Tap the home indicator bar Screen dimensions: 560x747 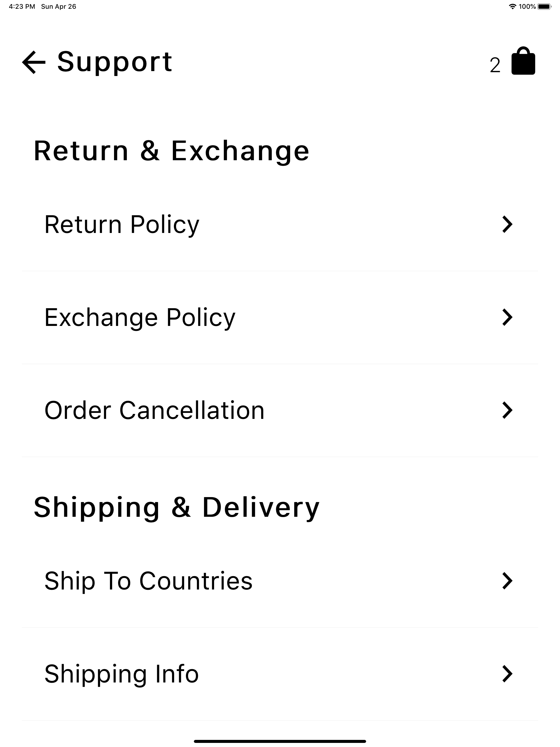click(280, 741)
